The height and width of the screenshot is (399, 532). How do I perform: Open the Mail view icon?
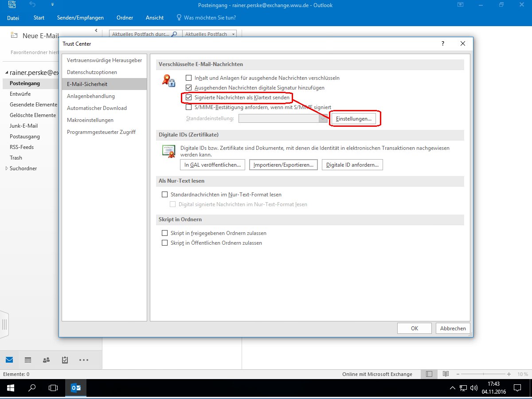click(9, 360)
